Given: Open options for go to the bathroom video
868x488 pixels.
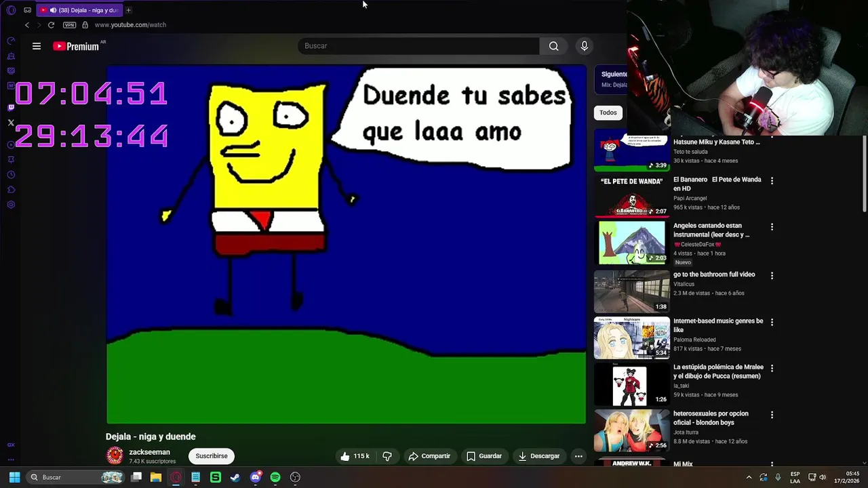Looking at the screenshot, I should [772, 275].
